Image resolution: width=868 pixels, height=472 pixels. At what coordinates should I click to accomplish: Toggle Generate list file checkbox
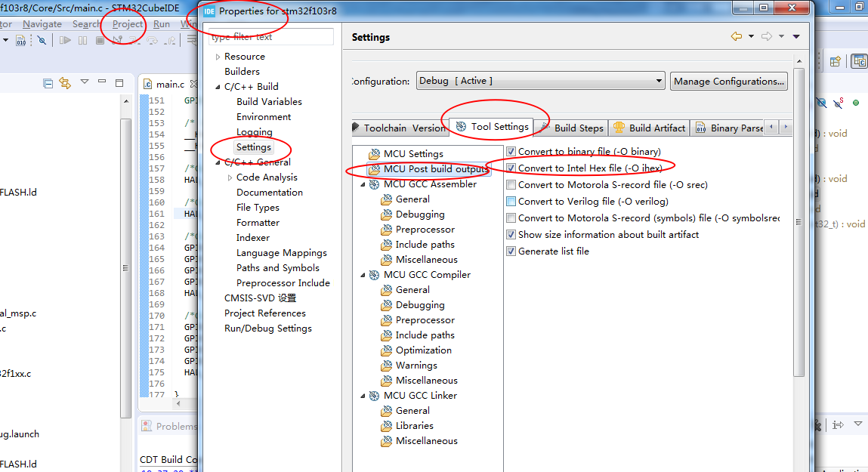[x=511, y=251]
